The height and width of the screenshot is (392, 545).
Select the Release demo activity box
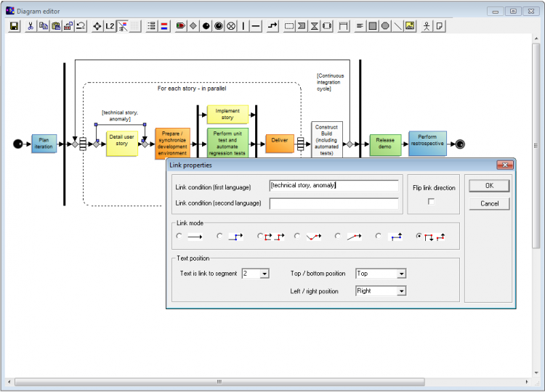click(385, 144)
